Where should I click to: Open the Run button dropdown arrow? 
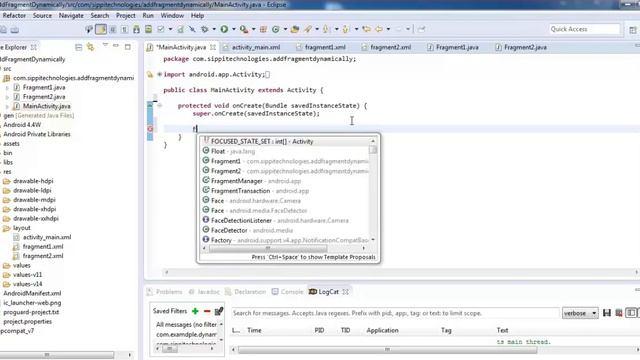click(x=234, y=29)
